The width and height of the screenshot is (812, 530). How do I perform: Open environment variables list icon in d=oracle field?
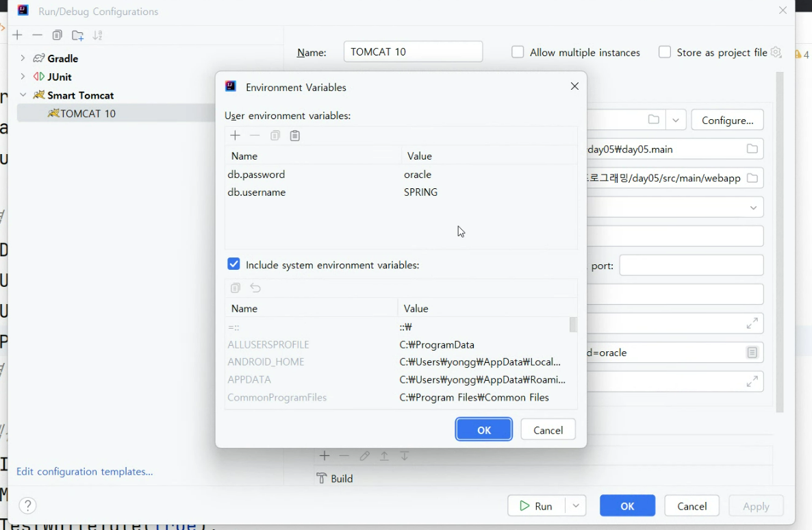752,352
